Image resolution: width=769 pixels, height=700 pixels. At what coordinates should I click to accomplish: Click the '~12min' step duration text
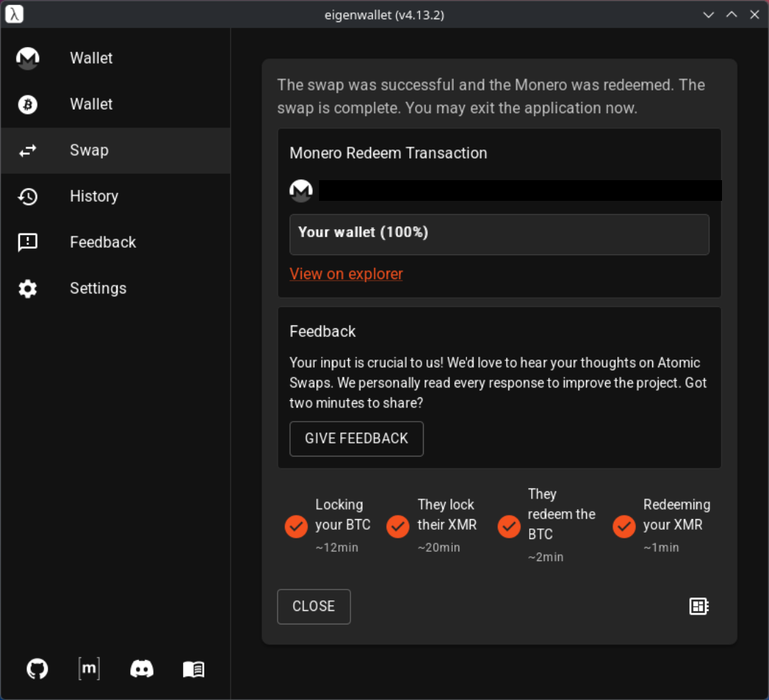[x=337, y=548]
